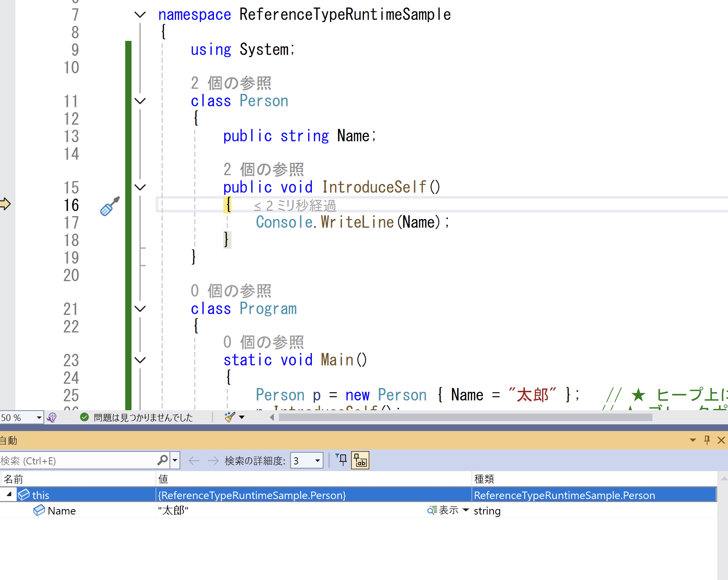Click the yellow current statement arrow
Image resolution: width=728 pixels, height=580 pixels.
[x=5, y=204]
